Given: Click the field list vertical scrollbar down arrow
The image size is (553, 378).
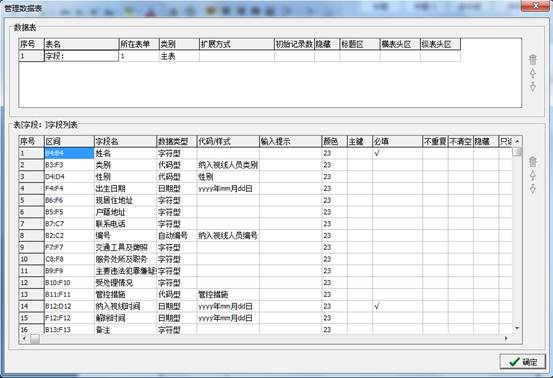Looking at the screenshot, I should (x=517, y=328).
